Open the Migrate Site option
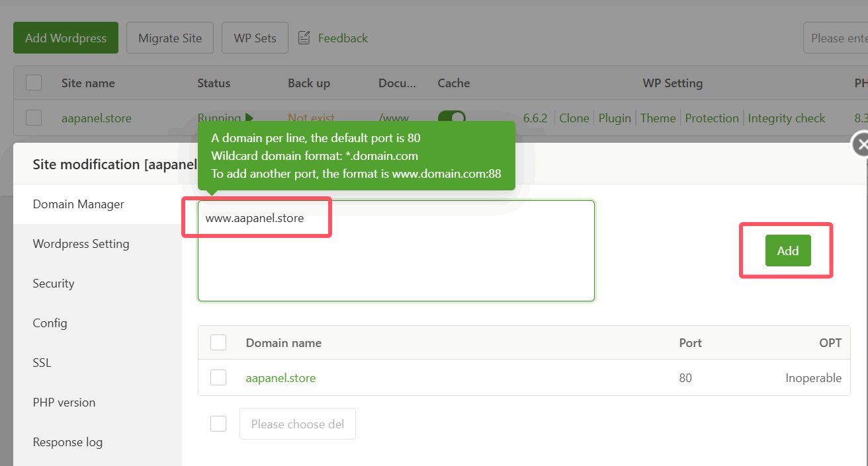The image size is (868, 466). (x=170, y=38)
